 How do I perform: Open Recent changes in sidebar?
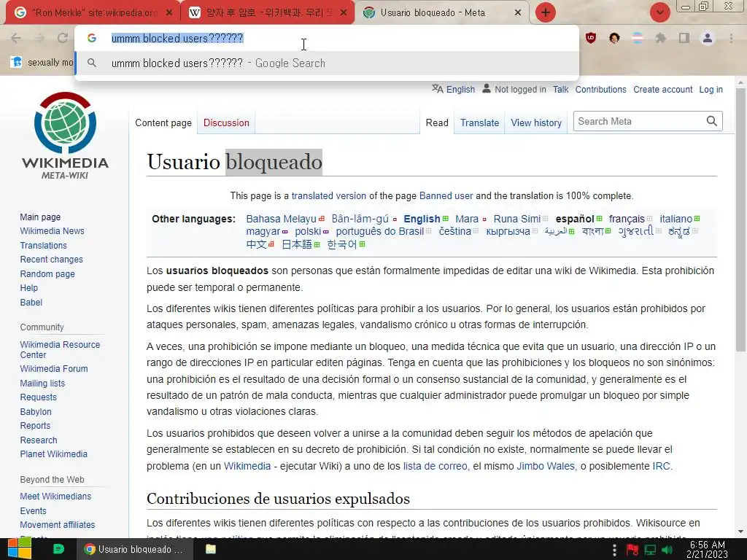[52, 260]
